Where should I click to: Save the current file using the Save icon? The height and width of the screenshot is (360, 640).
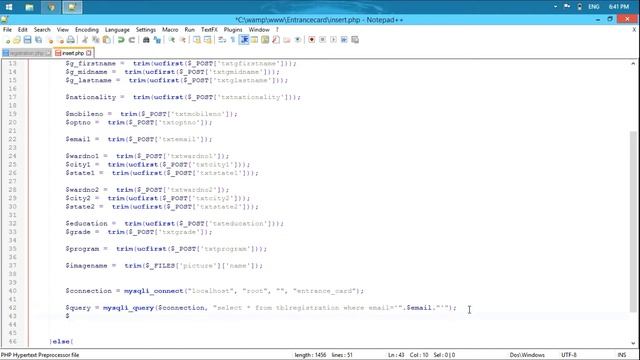point(27,40)
